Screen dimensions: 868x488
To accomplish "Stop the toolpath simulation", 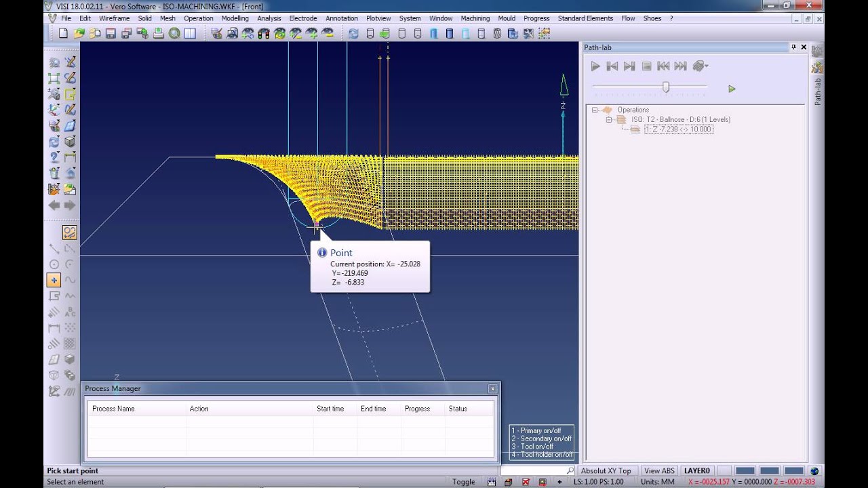I will [646, 66].
